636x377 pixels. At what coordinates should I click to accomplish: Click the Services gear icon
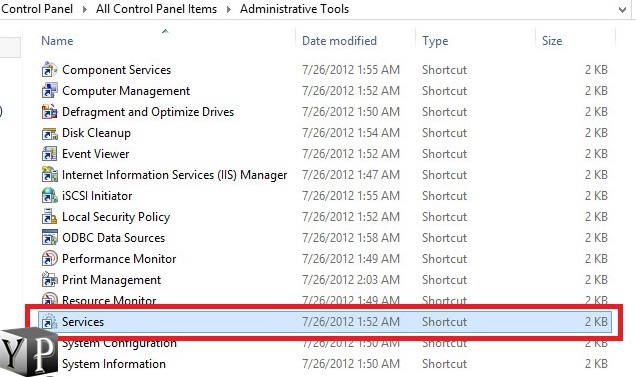click(49, 322)
